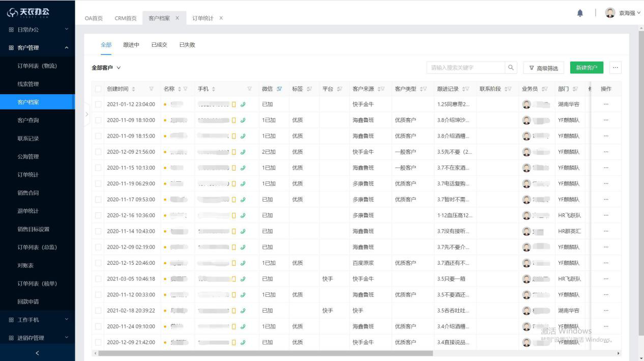Check the row dated 2020-12-09 21:42:00

tap(98, 342)
